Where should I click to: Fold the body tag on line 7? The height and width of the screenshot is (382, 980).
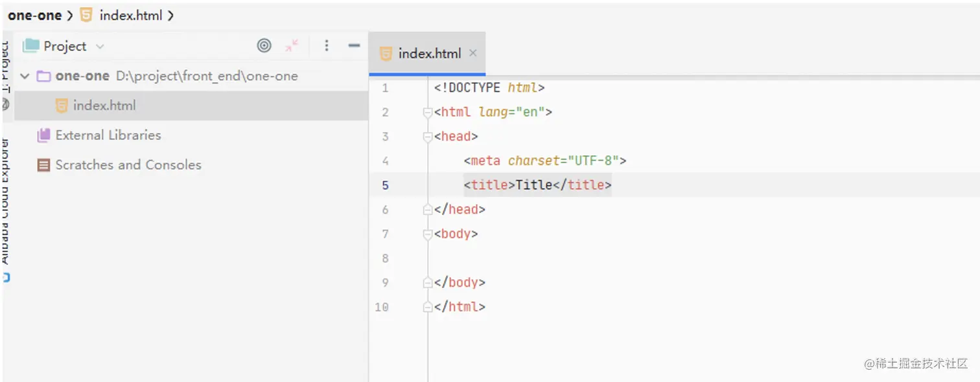click(427, 234)
